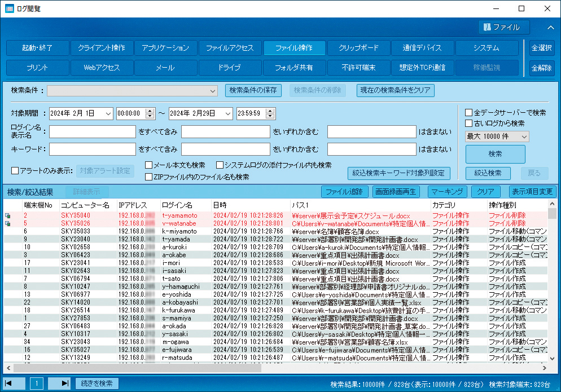
Task: Select the クライアント操作 log category
Action: 102,48
